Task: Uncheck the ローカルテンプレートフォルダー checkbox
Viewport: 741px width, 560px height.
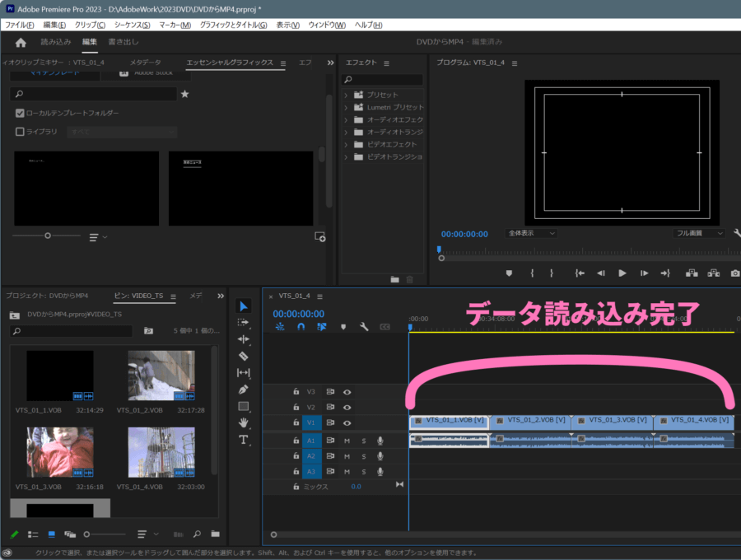Action: [x=19, y=114]
